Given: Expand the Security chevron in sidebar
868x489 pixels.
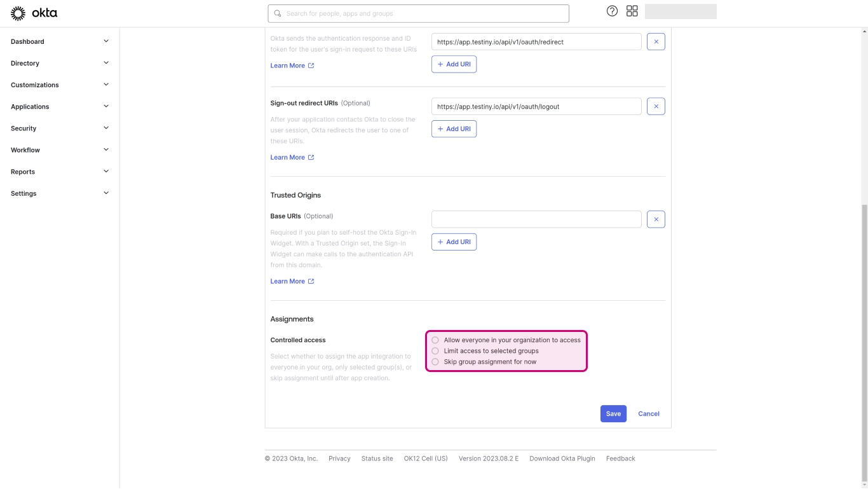Looking at the screenshot, I should click(x=106, y=128).
